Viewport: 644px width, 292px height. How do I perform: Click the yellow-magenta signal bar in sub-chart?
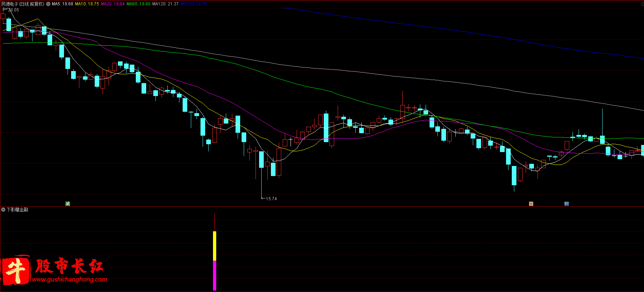tap(214, 261)
